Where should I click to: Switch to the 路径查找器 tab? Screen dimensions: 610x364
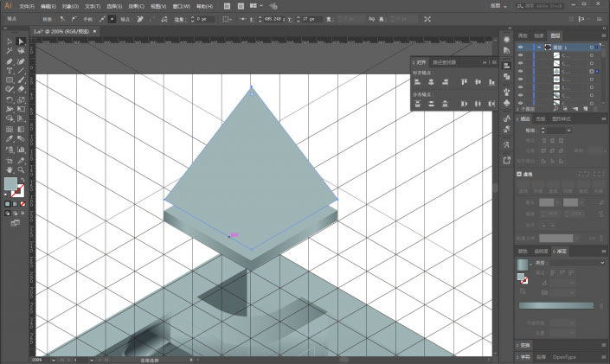click(x=444, y=62)
